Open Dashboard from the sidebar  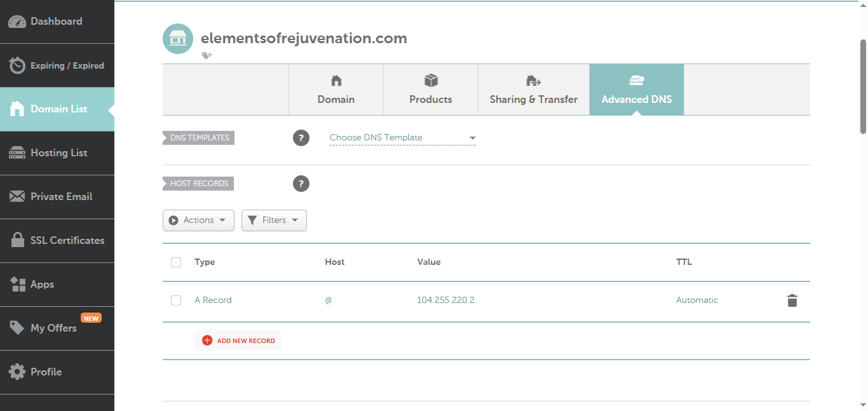point(57,22)
